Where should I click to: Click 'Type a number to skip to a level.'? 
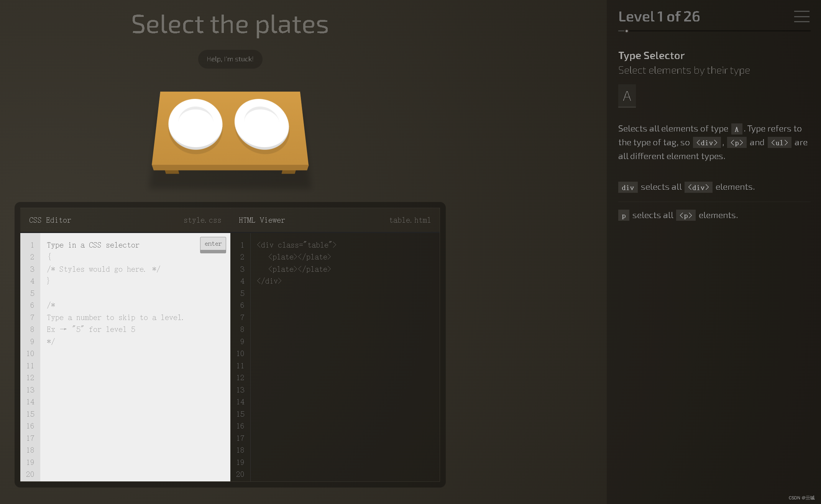click(x=115, y=317)
